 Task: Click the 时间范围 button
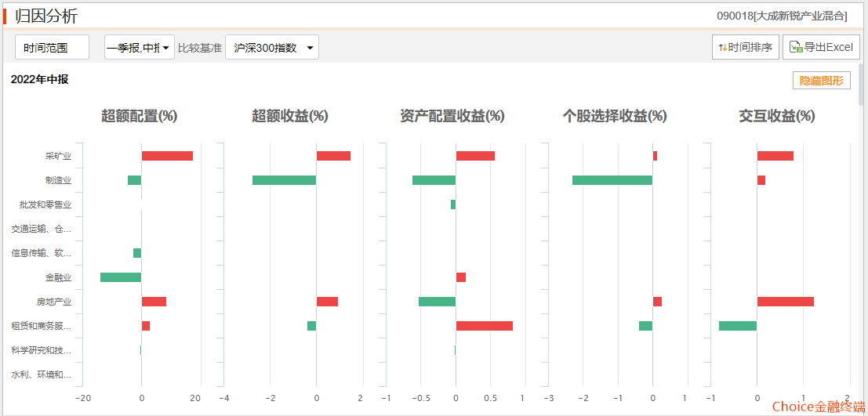pyautogui.click(x=52, y=48)
